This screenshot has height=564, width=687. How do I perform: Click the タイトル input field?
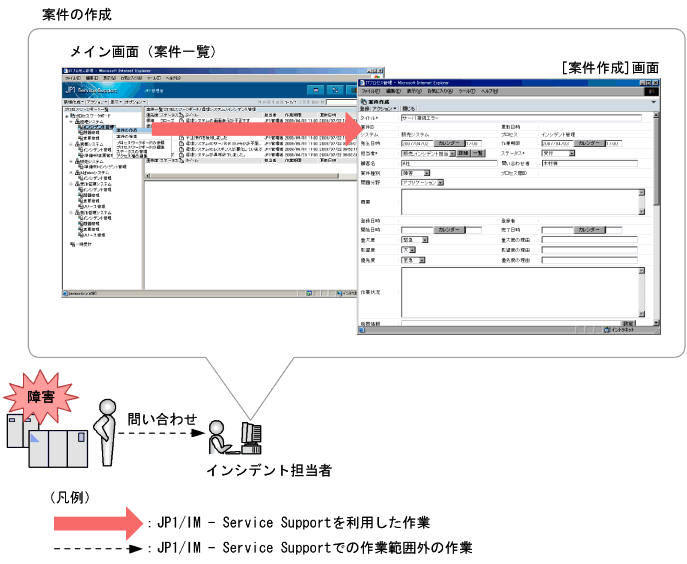[521, 118]
